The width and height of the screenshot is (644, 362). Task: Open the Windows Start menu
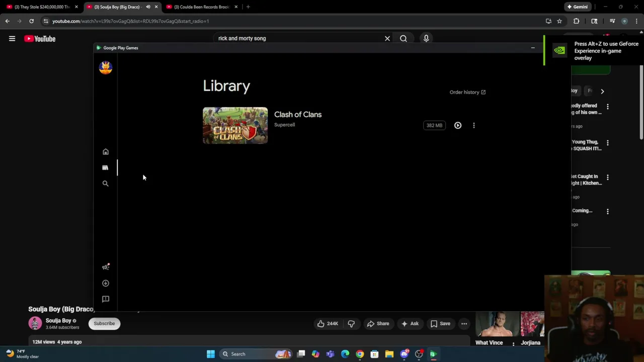[x=211, y=354]
